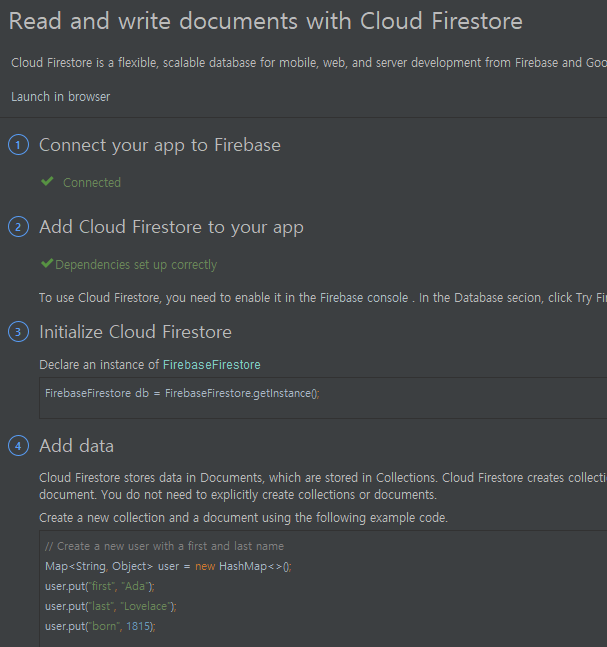The height and width of the screenshot is (647, 607).
Task: Open the FirebaseFirestore class link
Action: point(212,365)
